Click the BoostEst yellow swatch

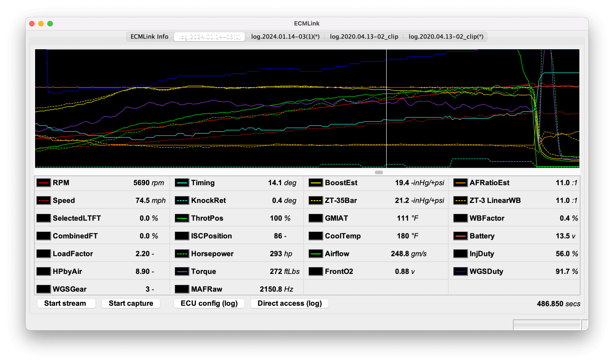tap(316, 183)
